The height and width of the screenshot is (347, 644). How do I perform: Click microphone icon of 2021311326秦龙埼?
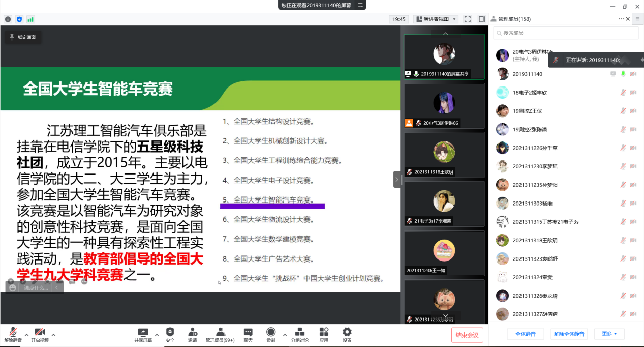tap(623, 296)
